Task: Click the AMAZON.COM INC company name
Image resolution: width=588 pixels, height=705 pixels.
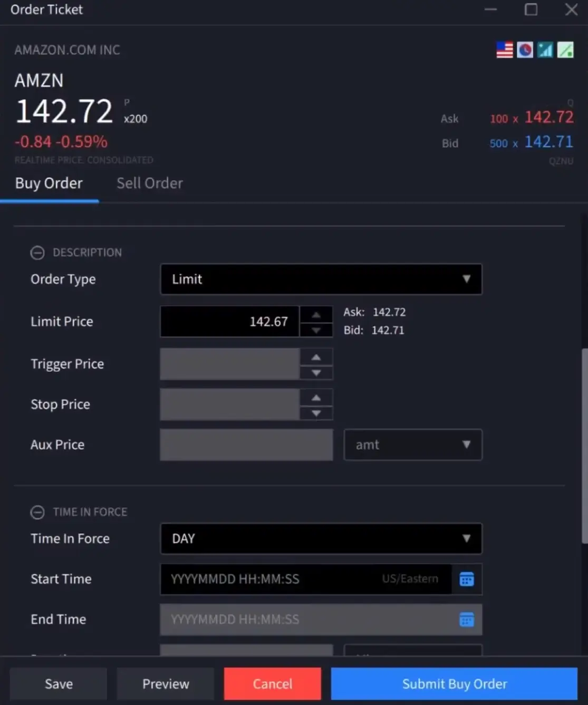Action: (x=67, y=50)
